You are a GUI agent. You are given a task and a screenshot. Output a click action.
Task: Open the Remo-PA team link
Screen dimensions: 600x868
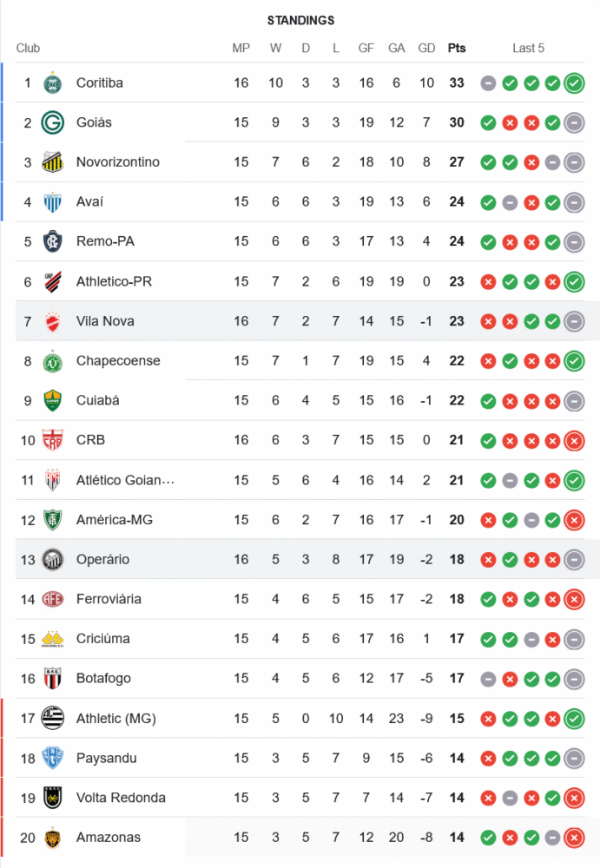[105, 242]
